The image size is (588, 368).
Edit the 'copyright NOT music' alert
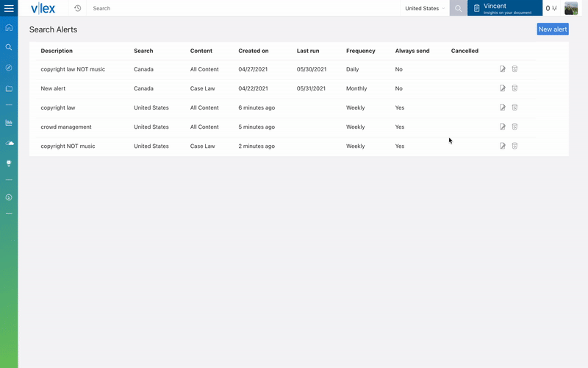pos(503,146)
